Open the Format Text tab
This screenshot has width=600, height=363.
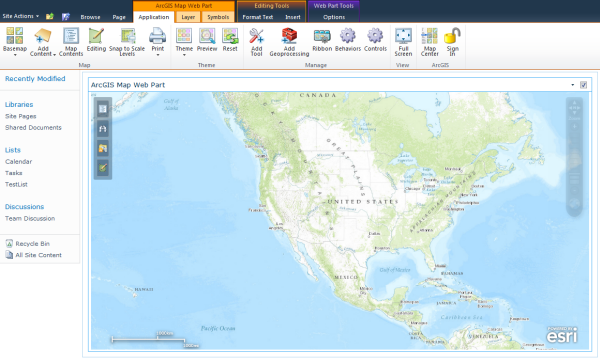tap(258, 17)
